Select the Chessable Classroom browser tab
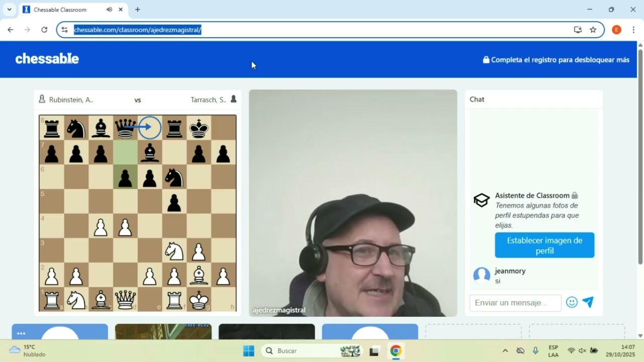 (x=73, y=10)
